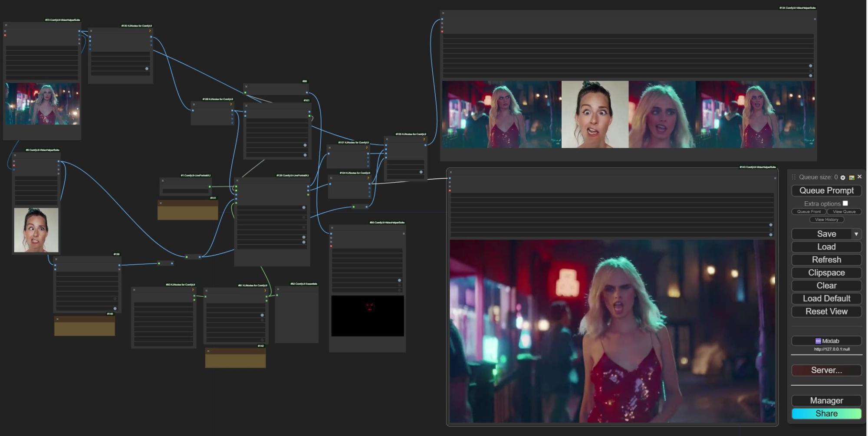Open the help question mark on node #130

pos(150,31)
